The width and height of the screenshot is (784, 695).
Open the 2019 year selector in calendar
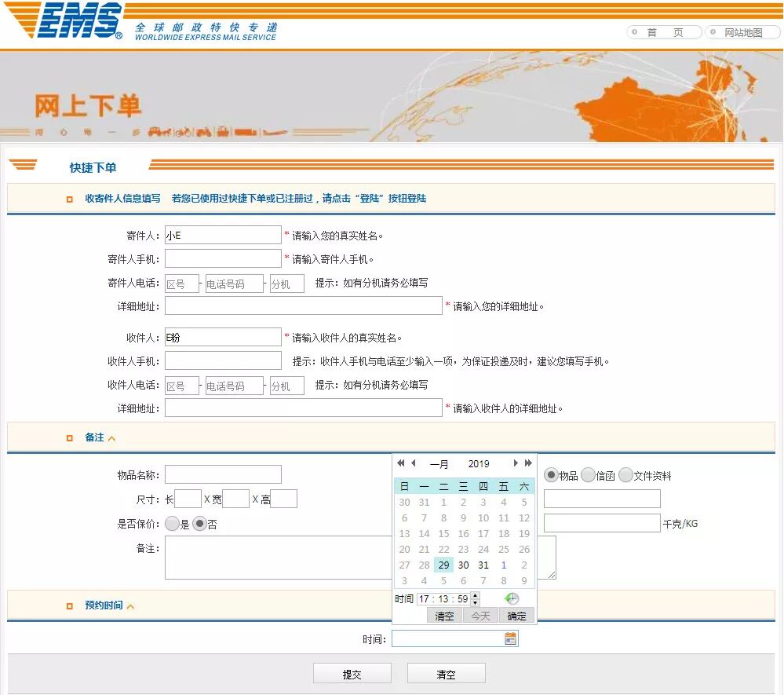coord(479,464)
